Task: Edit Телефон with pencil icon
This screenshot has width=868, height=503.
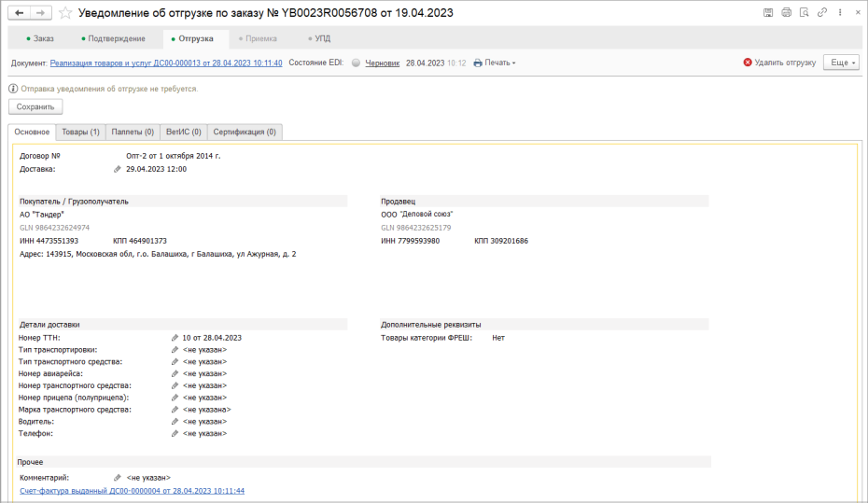Action: click(x=175, y=434)
